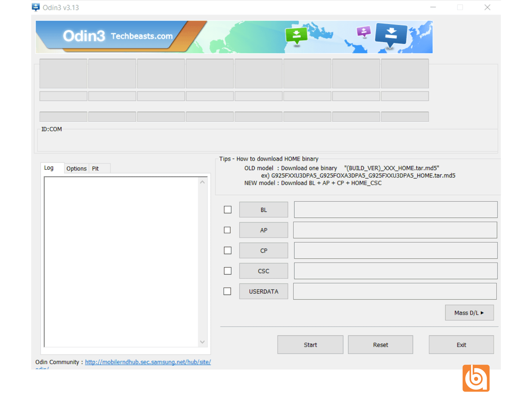This screenshot has height=403, width=532.
Task: Click the log scroll up arrow
Action: point(202,182)
